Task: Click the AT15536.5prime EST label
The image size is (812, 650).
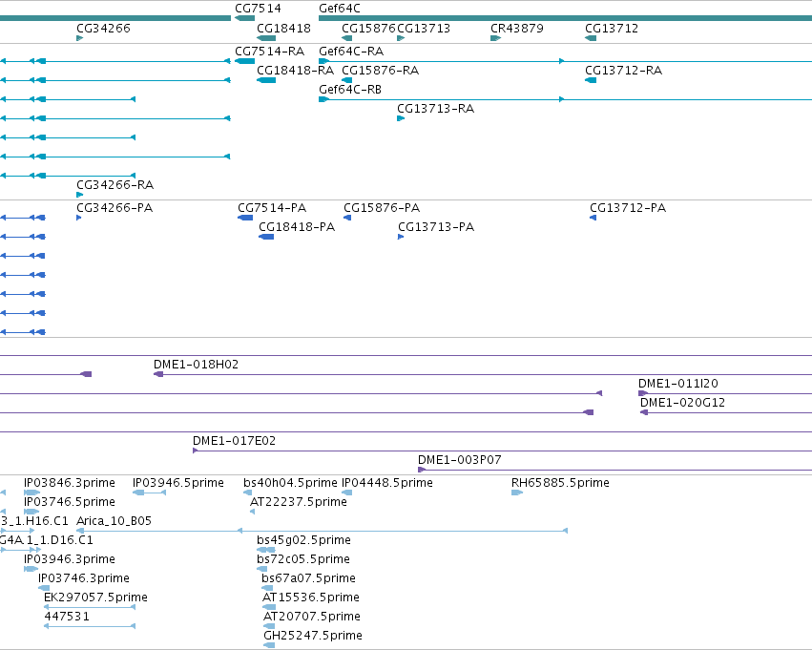Action: 311,598
